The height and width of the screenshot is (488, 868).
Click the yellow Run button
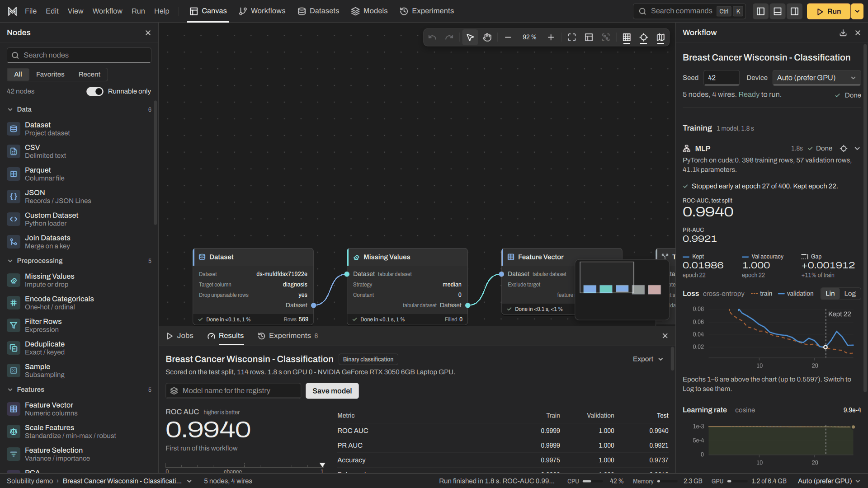click(x=829, y=11)
